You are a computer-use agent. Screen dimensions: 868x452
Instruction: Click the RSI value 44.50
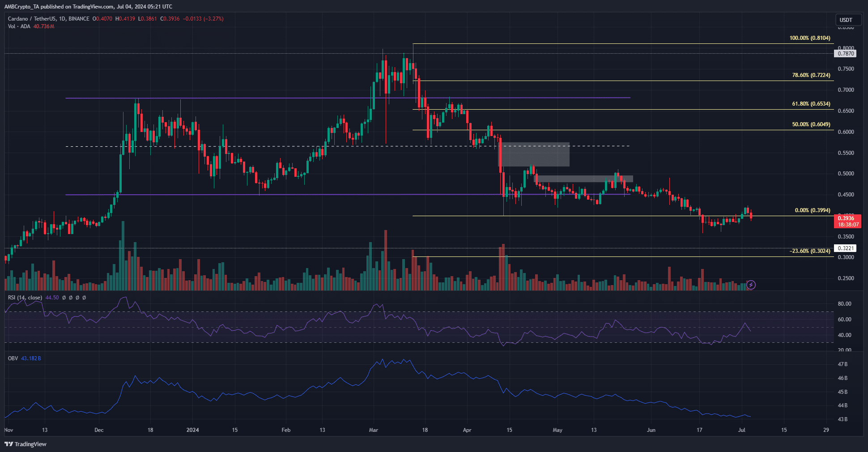[x=52, y=298]
